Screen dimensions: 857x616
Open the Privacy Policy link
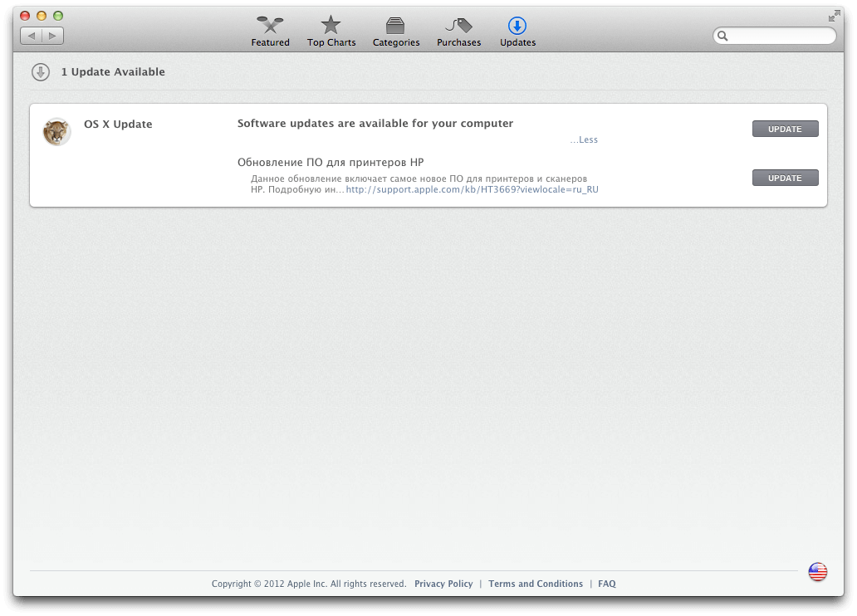pos(443,584)
